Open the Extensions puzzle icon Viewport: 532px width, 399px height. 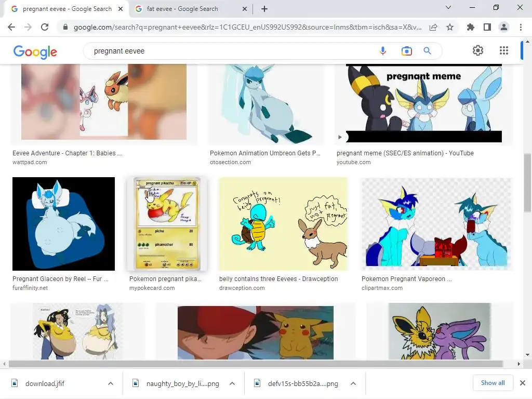tap(471, 27)
